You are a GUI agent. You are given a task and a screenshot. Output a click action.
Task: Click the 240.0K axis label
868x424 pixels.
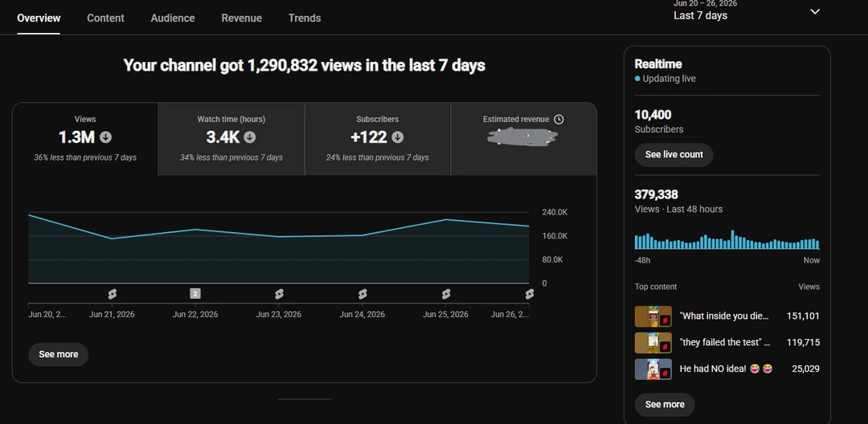tap(554, 212)
